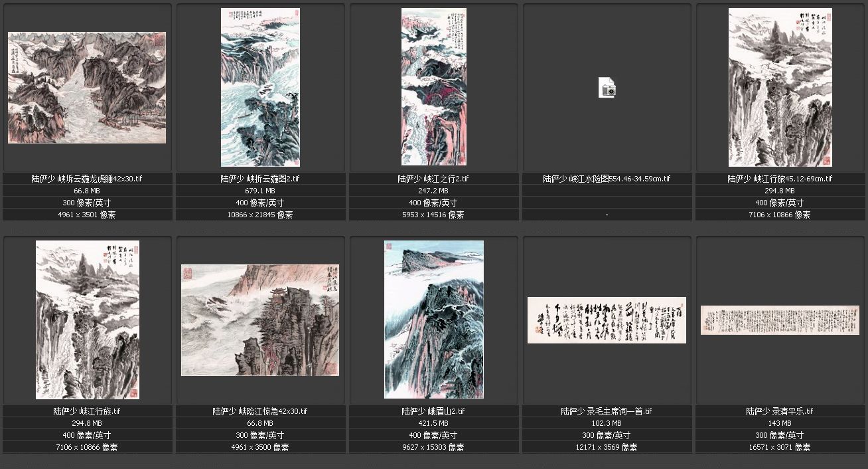Click the filename 陆俨少 峡江之行2.tif
Image resolution: width=868 pixels, height=469 pixels.
[433, 179]
